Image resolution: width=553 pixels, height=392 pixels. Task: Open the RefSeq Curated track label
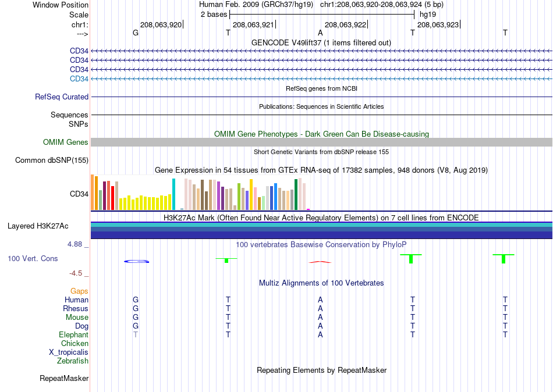(61, 97)
